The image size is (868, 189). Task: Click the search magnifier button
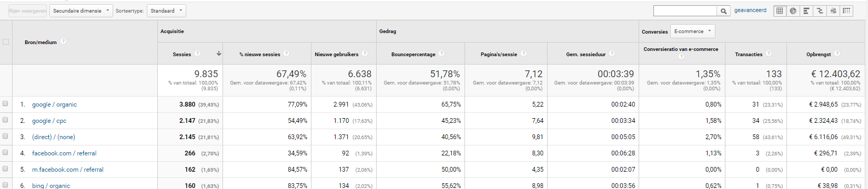724,10
